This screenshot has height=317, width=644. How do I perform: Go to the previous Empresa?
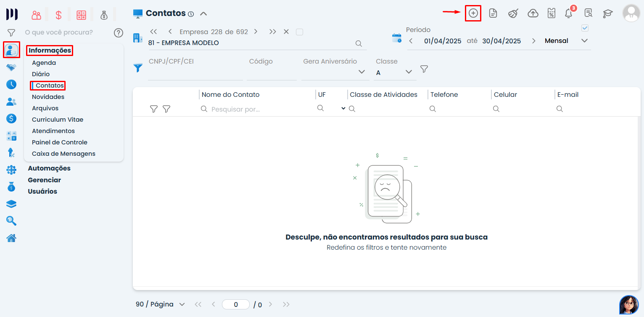[170, 32]
